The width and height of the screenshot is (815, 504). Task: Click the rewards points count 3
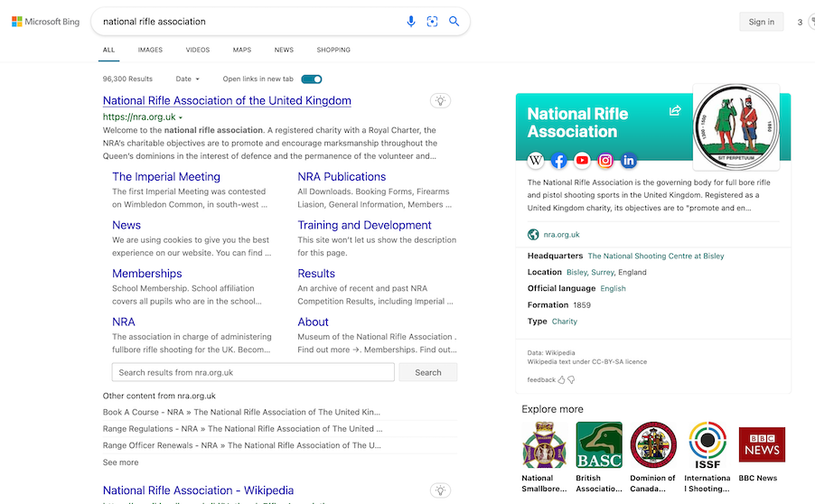[800, 22]
